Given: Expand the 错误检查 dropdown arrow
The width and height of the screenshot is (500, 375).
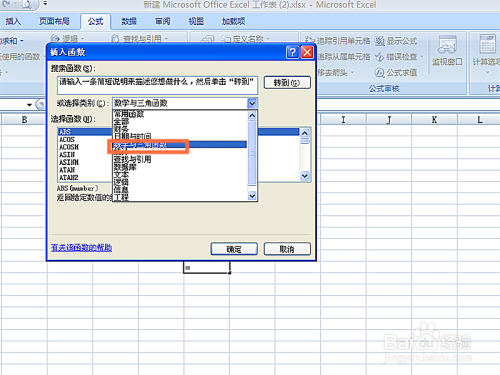Looking at the screenshot, I should coord(422,57).
